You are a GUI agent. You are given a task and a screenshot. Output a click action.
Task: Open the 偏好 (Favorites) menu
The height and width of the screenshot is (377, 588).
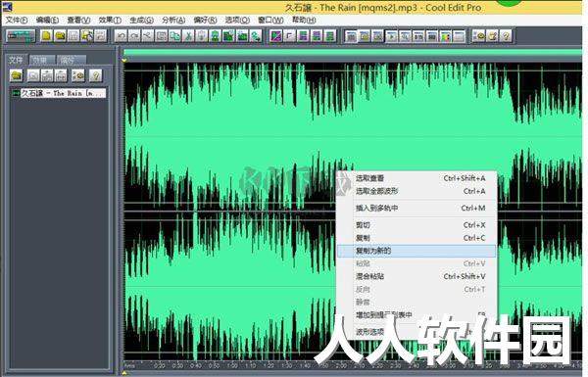tap(205, 20)
